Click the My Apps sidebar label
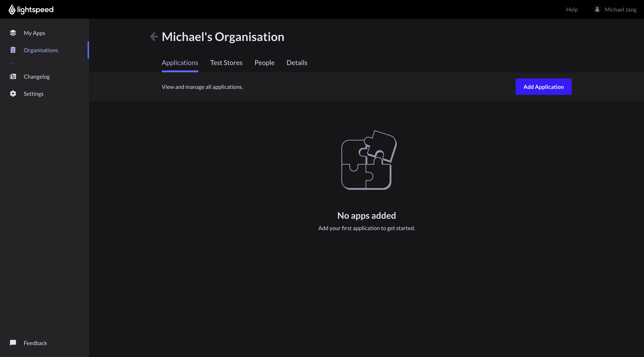This screenshot has height=357, width=644. click(35, 33)
